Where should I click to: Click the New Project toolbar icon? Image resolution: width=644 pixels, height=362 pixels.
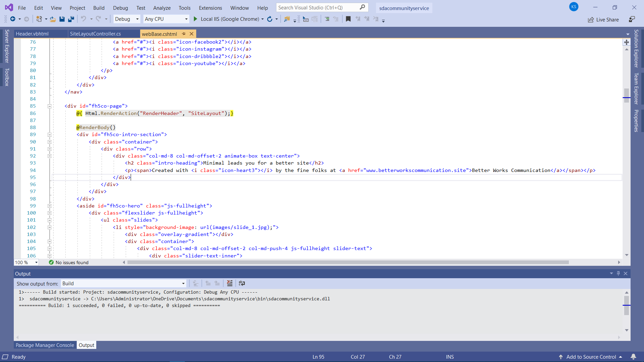[x=39, y=19]
